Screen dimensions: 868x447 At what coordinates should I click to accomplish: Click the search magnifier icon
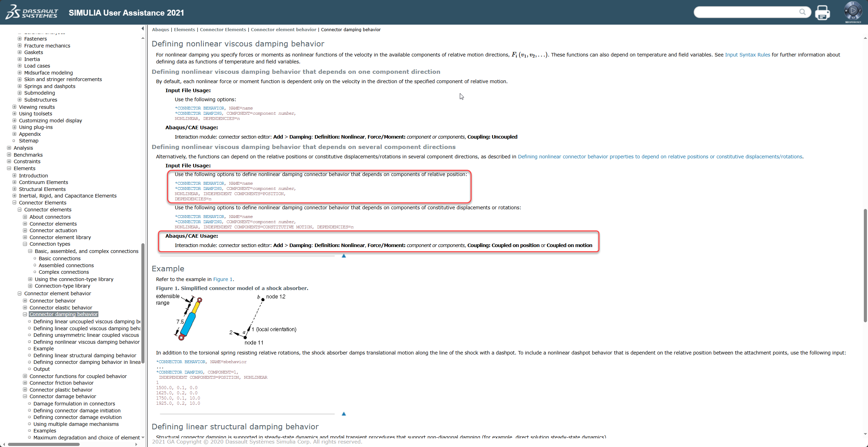[x=803, y=12]
